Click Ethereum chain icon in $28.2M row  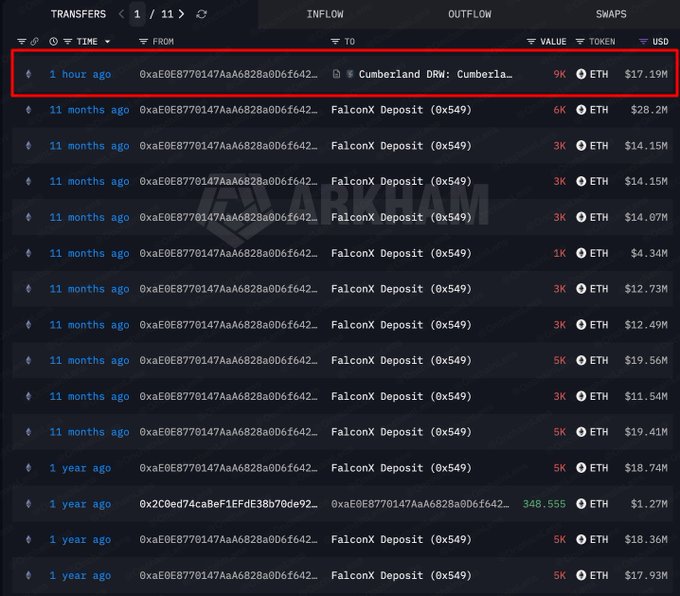[29, 110]
